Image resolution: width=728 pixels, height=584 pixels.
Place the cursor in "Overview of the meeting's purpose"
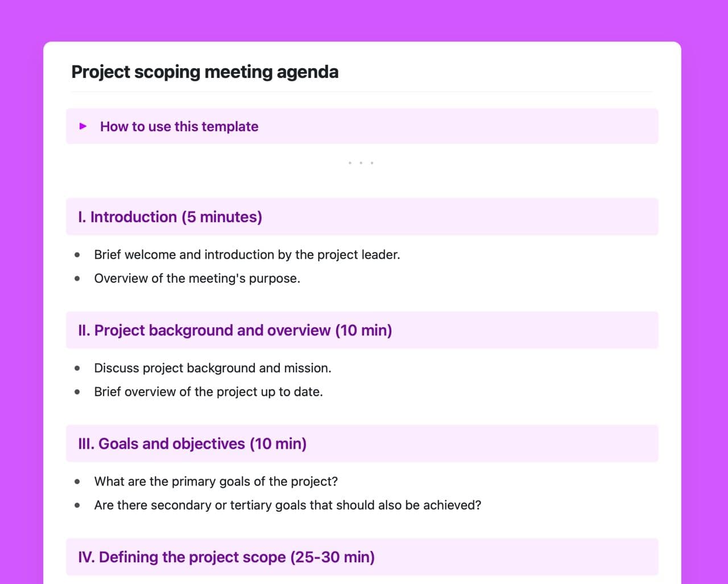pos(197,279)
